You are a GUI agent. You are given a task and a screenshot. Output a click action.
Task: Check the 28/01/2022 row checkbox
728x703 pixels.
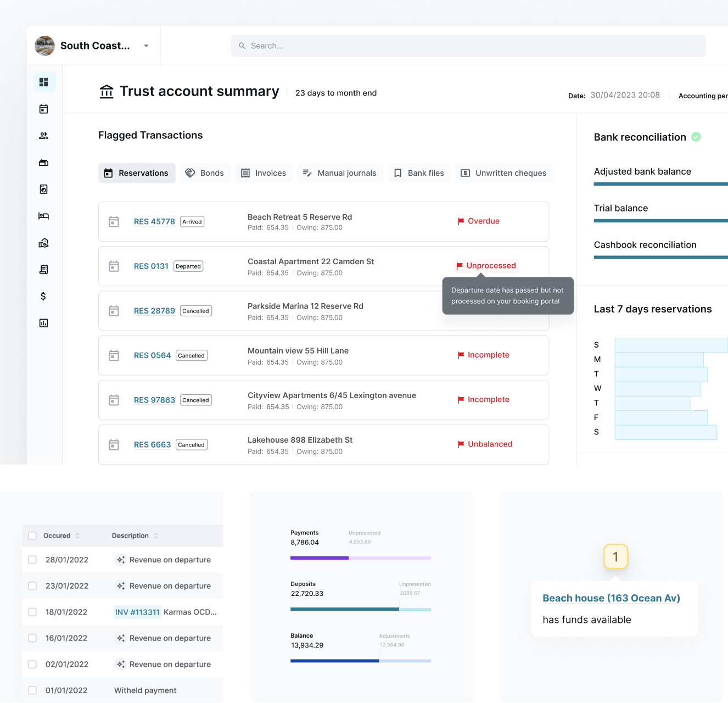(32, 560)
